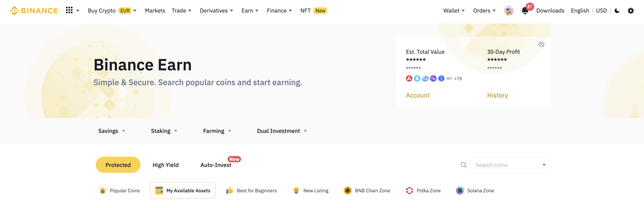Select the My Available Assets filter
This screenshot has height=208, width=644.
pyautogui.click(x=183, y=191)
